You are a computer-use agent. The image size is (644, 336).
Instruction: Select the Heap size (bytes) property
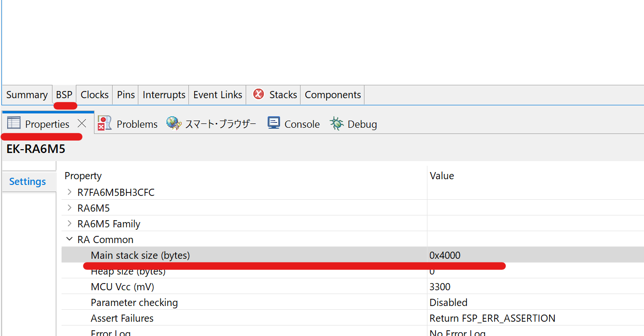(128, 271)
